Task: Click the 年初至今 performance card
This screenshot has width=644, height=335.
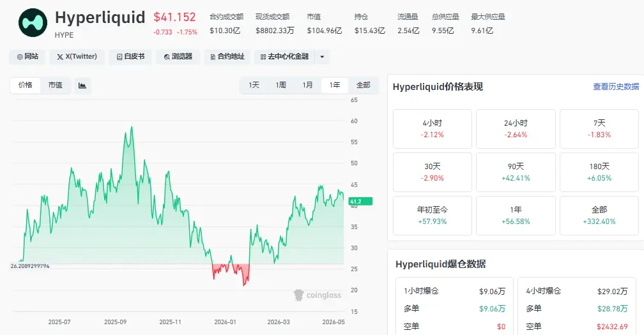Action: [x=433, y=216]
